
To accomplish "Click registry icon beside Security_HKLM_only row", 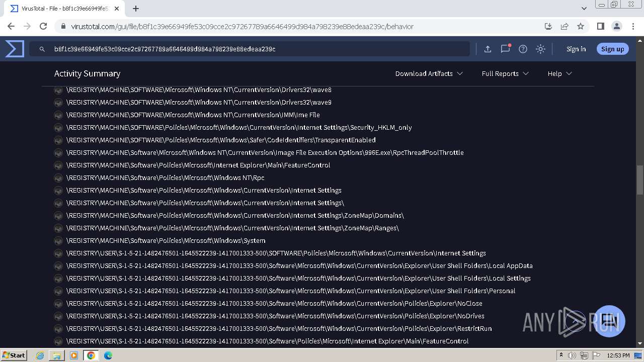I will pos(58,128).
